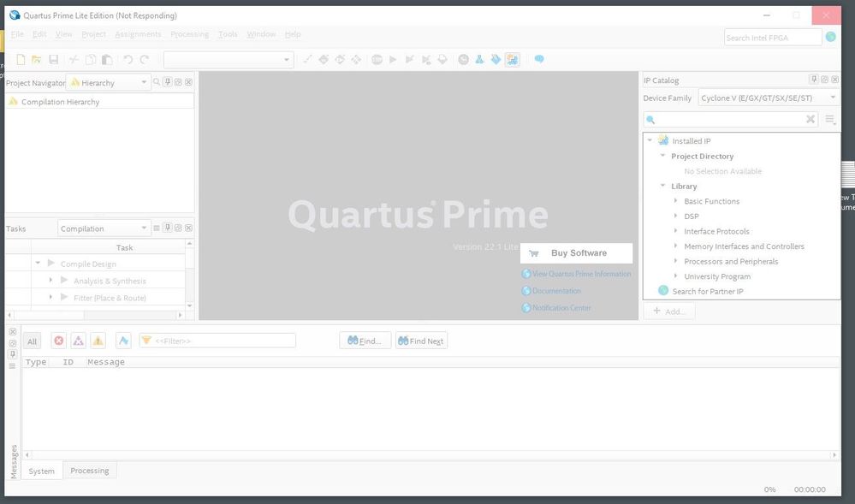Open the File menu
The width and height of the screenshot is (855, 504).
(x=17, y=34)
